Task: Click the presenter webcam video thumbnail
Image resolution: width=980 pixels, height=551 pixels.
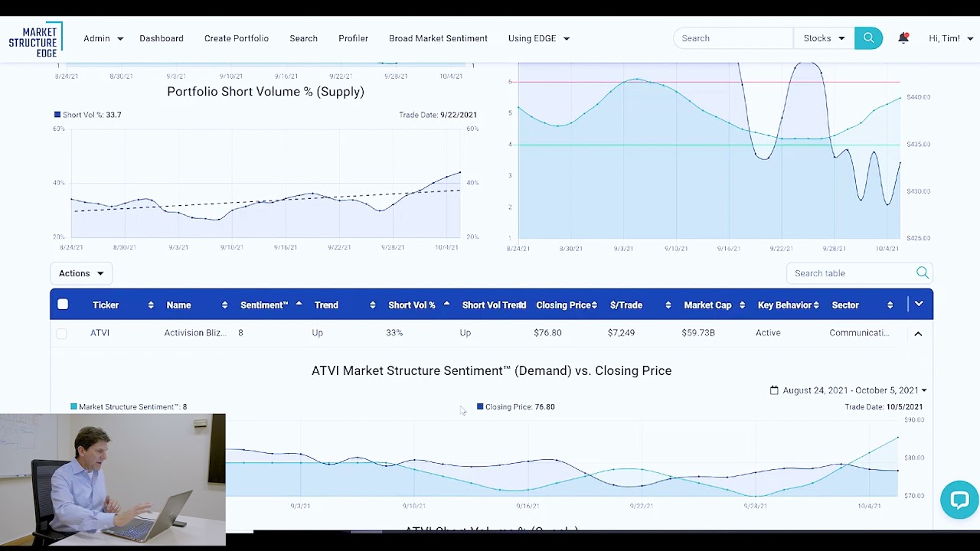Action: [113, 480]
